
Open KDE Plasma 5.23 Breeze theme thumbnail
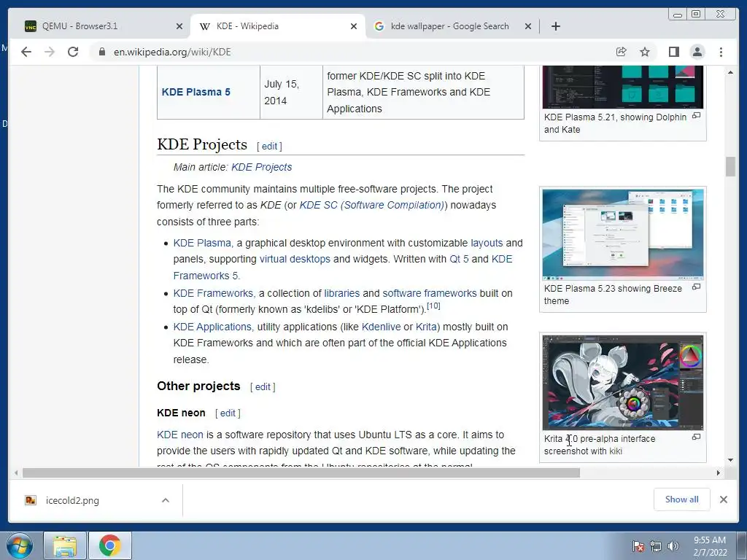coord(623,234)
